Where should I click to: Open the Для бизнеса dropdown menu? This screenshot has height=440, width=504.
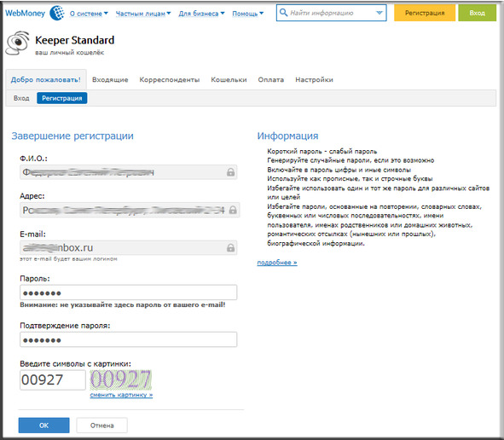click(201, 14)
